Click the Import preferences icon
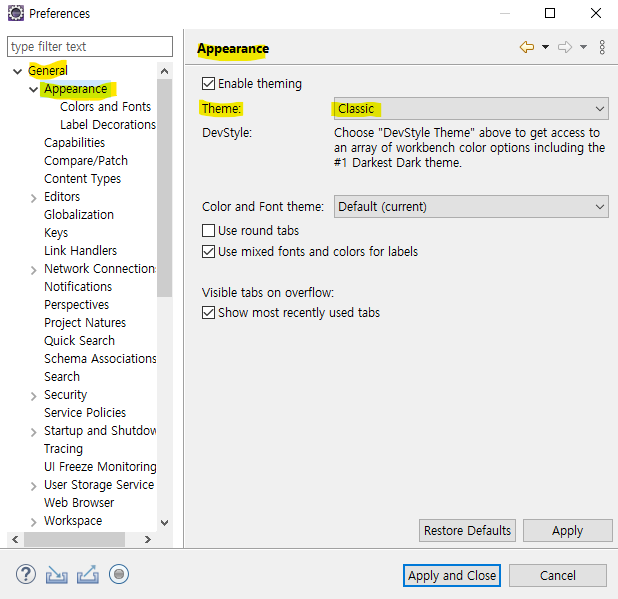This screenshot has width=618, height=599. (56, 575)
